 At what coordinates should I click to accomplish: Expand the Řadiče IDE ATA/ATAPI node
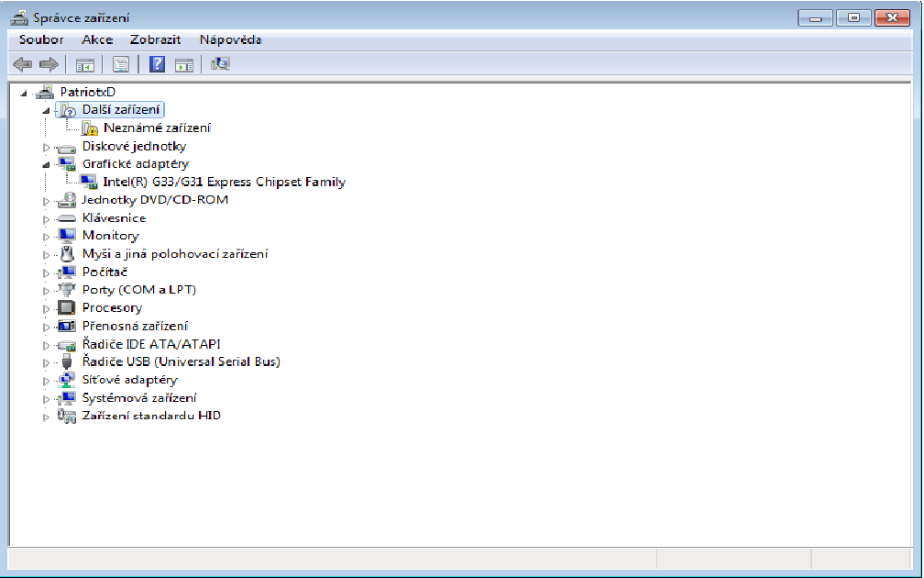tap(46, 345)
